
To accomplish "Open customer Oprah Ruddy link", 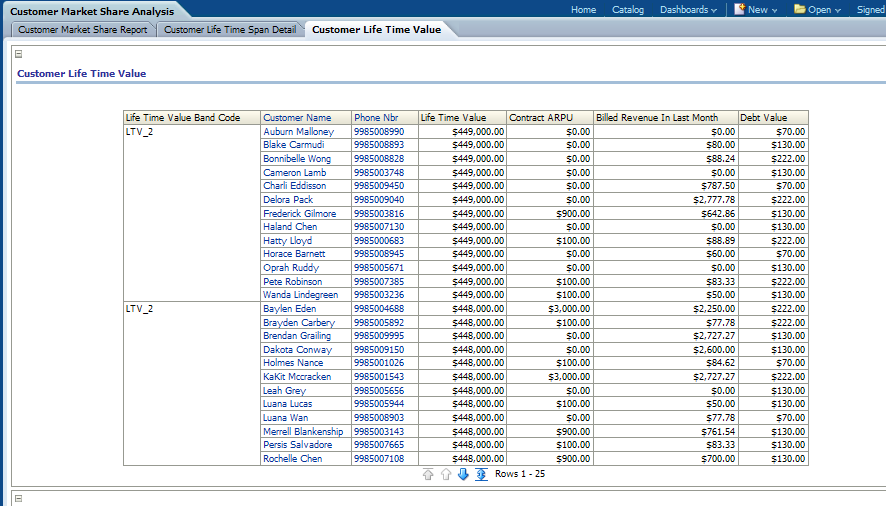I will click(x=291, y=268).
